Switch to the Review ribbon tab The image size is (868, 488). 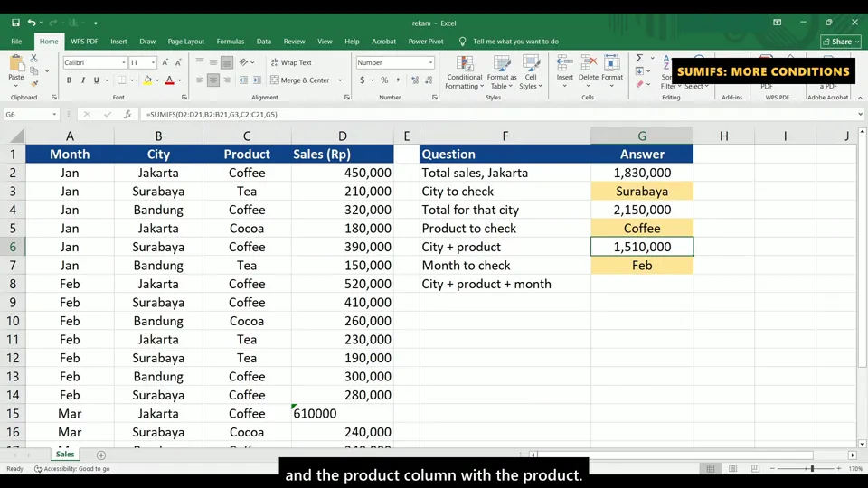coord(294,42)
